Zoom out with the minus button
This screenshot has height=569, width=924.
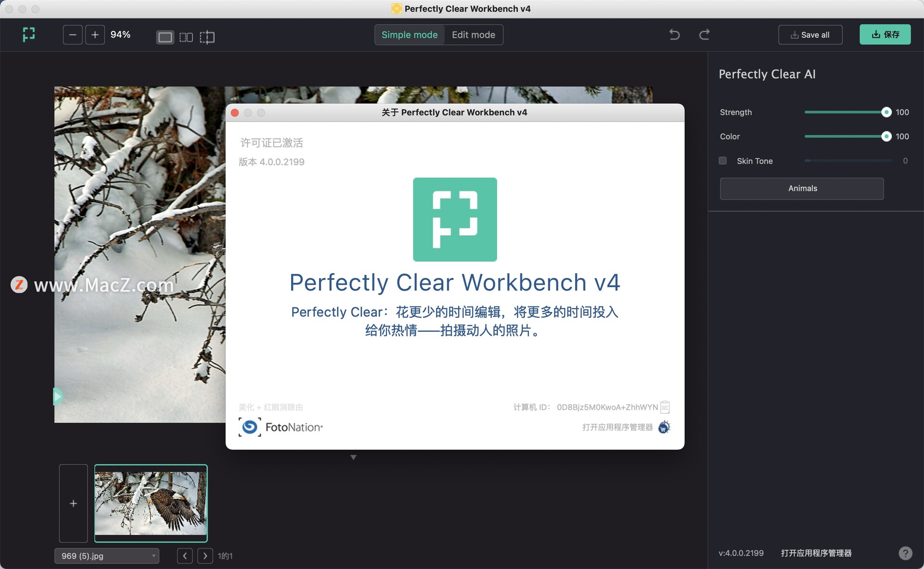tap(73, 35)
